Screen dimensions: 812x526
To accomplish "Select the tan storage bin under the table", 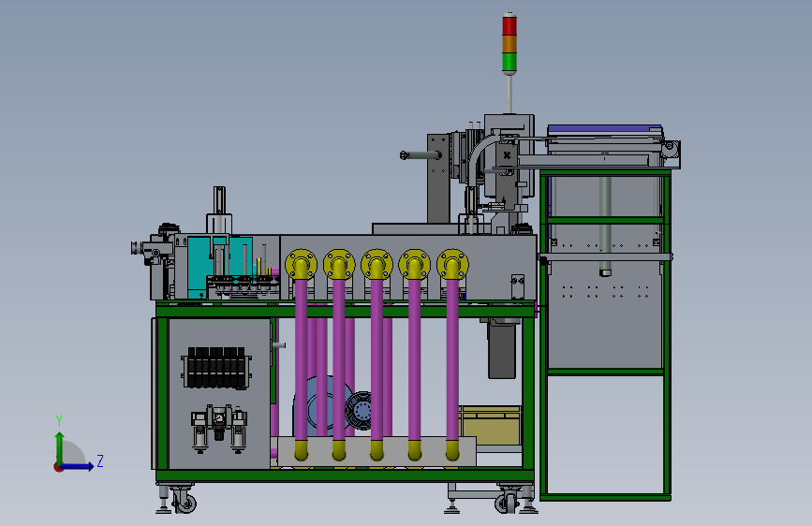I will [x=490, y=426].
